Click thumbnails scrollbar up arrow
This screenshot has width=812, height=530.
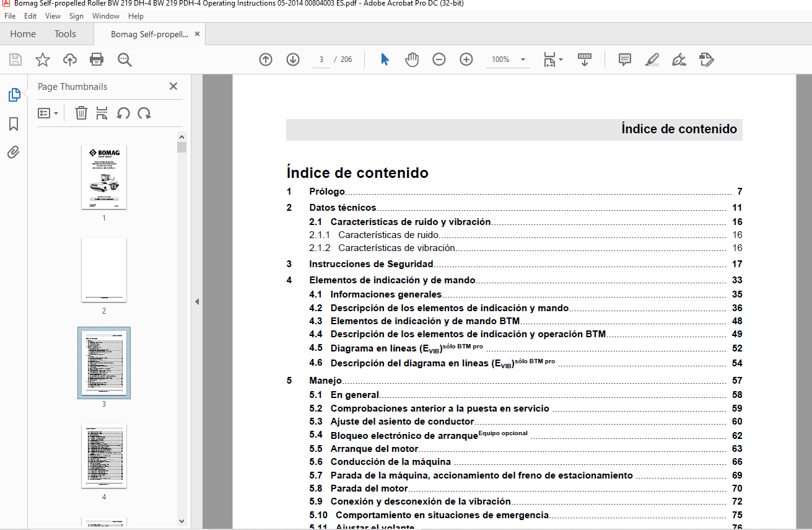(x=181, y=137)
